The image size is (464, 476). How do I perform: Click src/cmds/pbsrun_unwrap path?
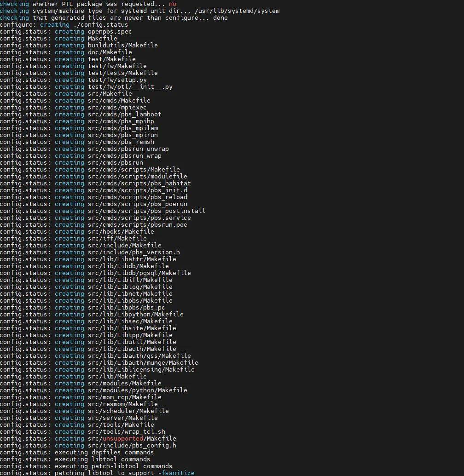[128, 149]
